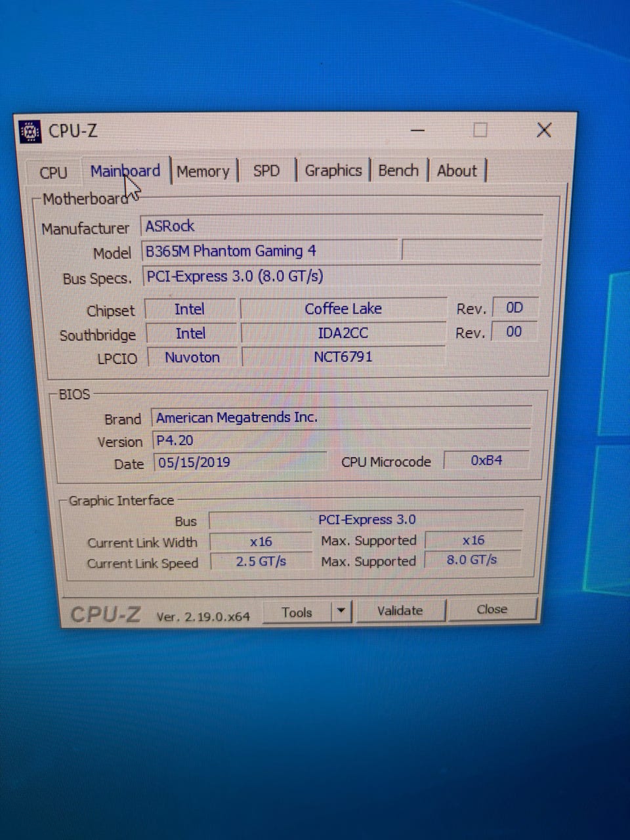Click the Validate button

tap(400, 610)
